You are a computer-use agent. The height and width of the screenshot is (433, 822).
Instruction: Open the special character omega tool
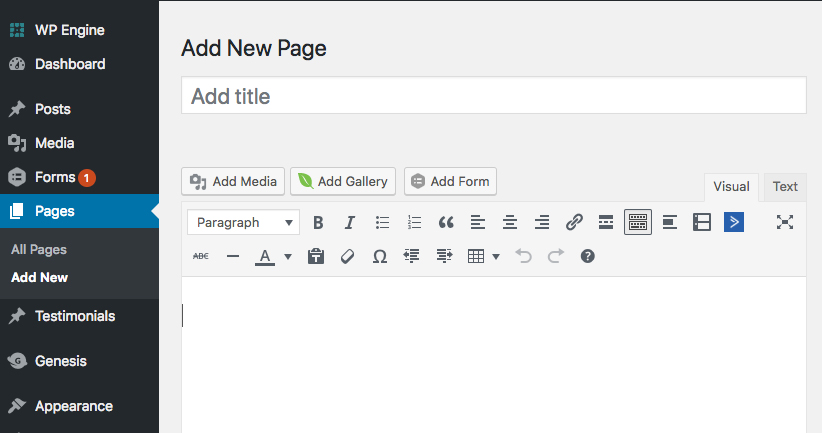point(380,256)
